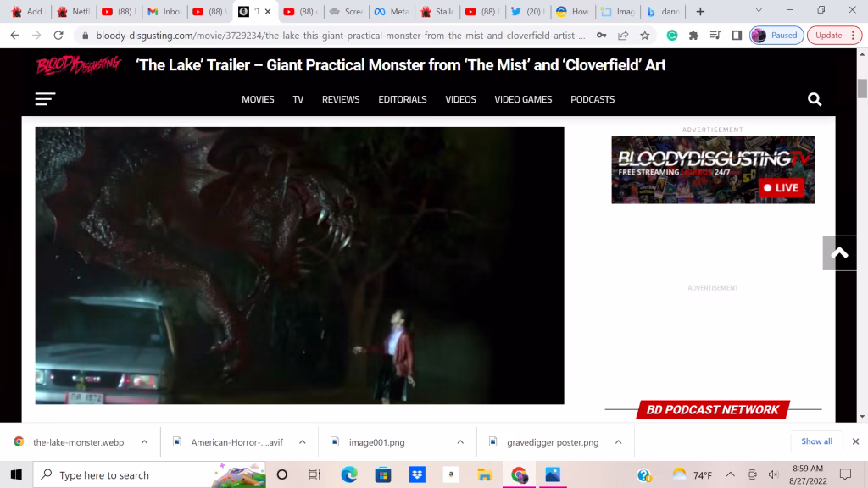
Task: Go back using browser back arrow
Action: (15, 36)
